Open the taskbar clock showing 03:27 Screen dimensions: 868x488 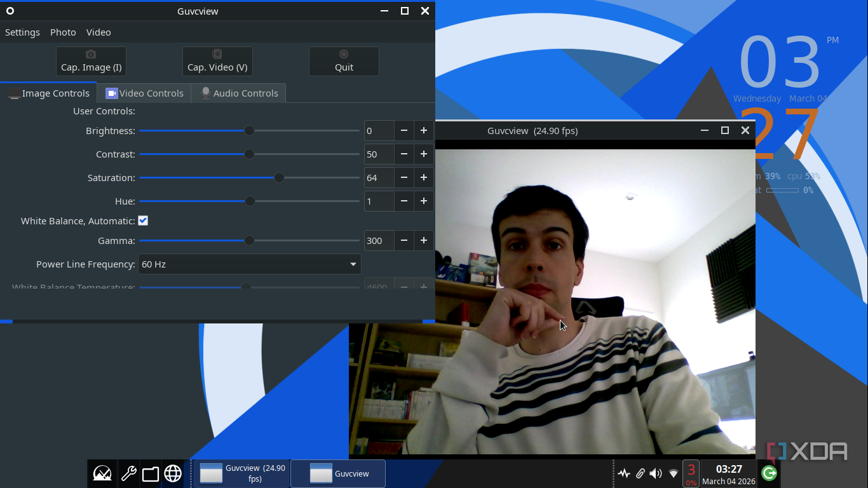tap(729, 474)
